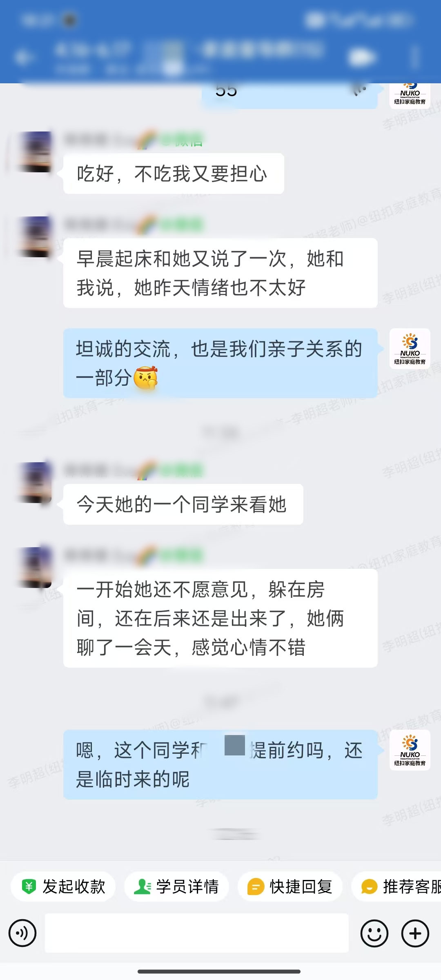Screen dimensions: 441x980
Task: Click the yellow quick reply icon
Action: pyautogui.click(x=256, y=887)
